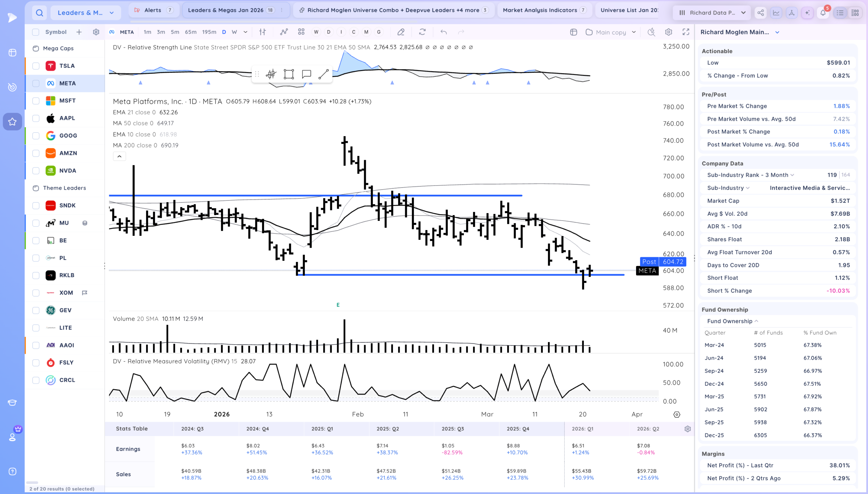
Task: Open chart settings gear icon
Action: 668,32
